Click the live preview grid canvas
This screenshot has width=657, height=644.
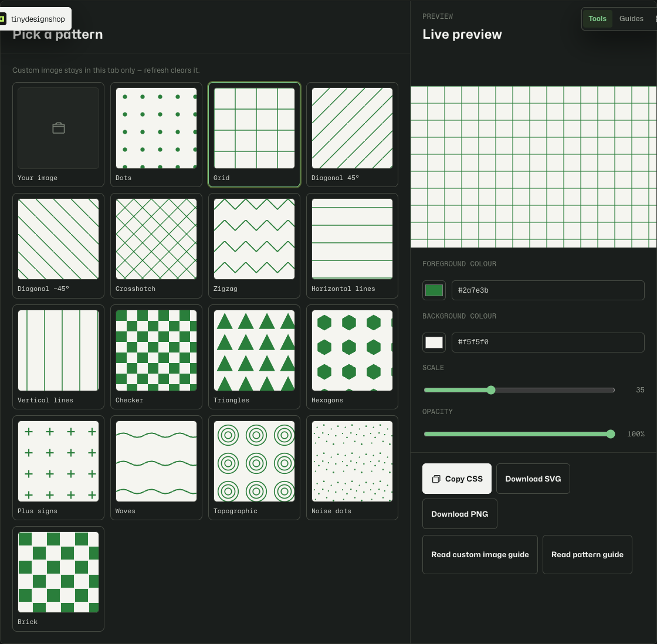533,167
